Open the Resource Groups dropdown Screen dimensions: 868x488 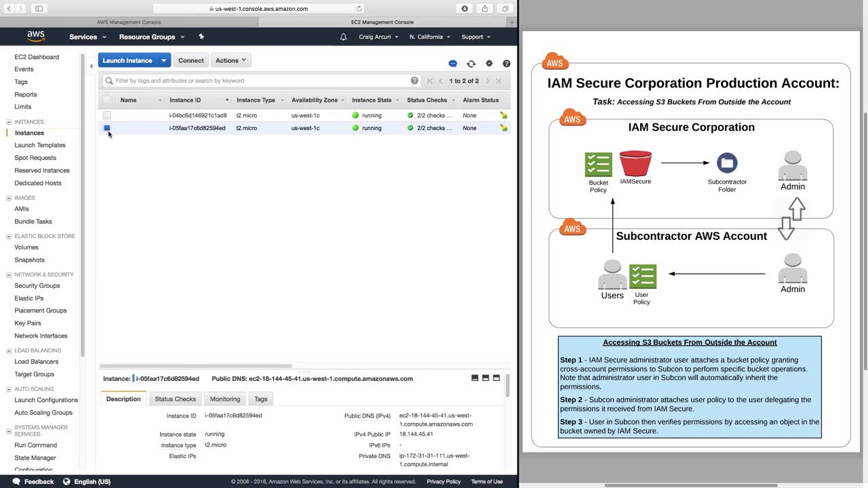[152, 37]
